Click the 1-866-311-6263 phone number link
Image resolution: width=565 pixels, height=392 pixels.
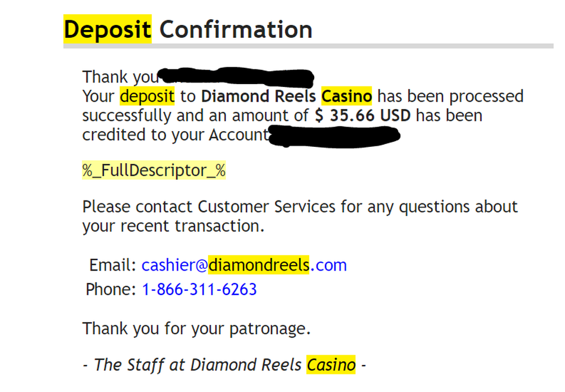[x=199, y=290]
